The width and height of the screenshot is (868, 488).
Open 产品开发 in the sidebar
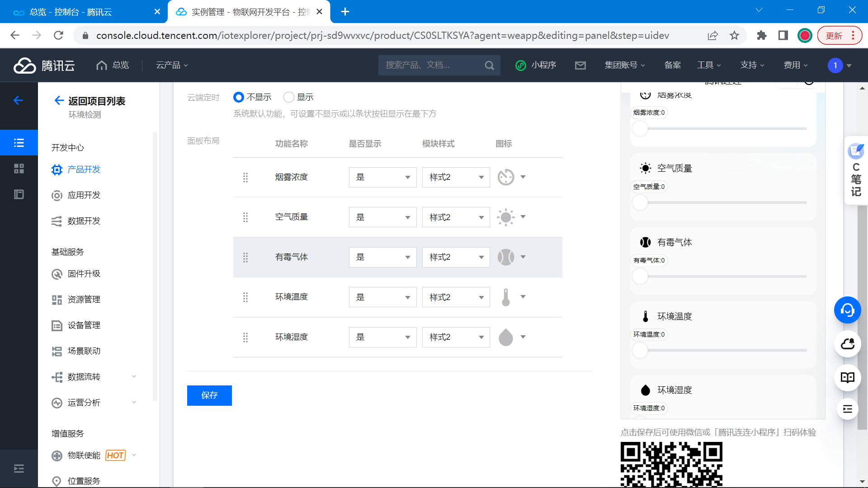84,169
